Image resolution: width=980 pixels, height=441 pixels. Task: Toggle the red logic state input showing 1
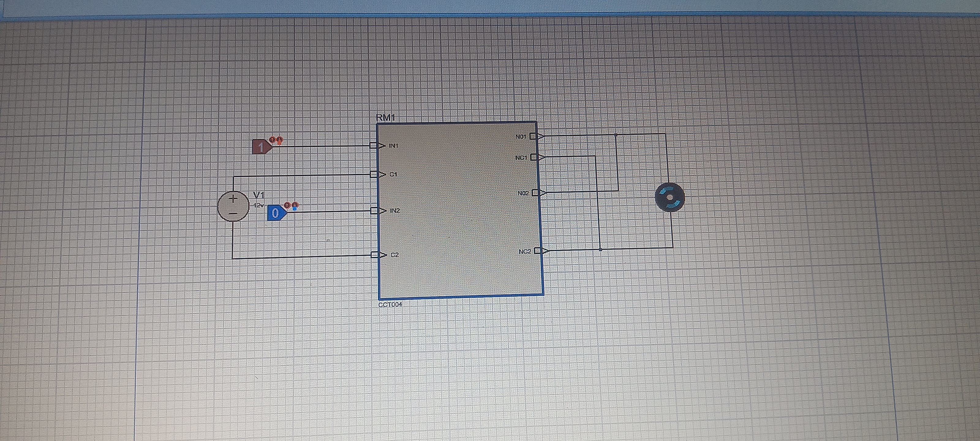[x=261, y=147]
